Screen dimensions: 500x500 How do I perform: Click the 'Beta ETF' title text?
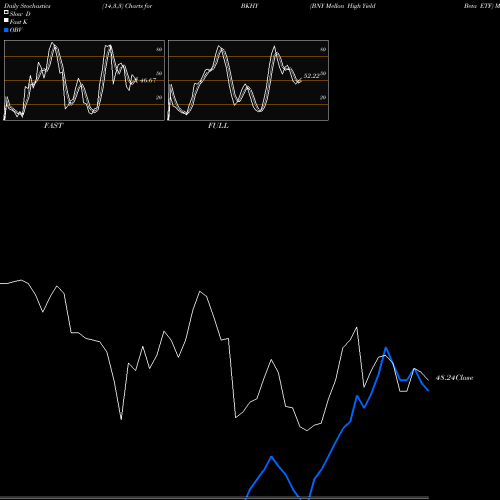click(x=478, y=6)
